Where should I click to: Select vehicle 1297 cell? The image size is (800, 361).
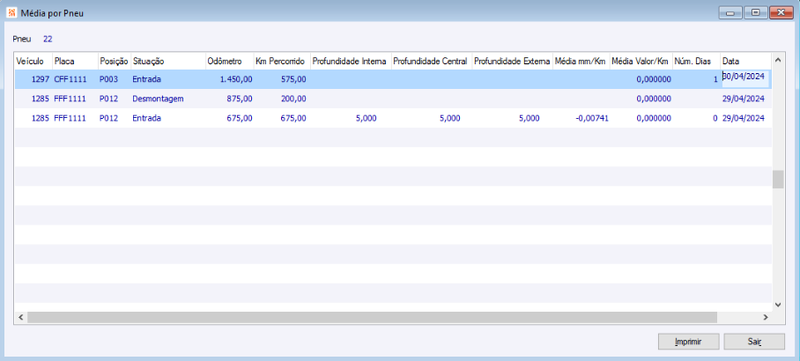pos(33,80)
